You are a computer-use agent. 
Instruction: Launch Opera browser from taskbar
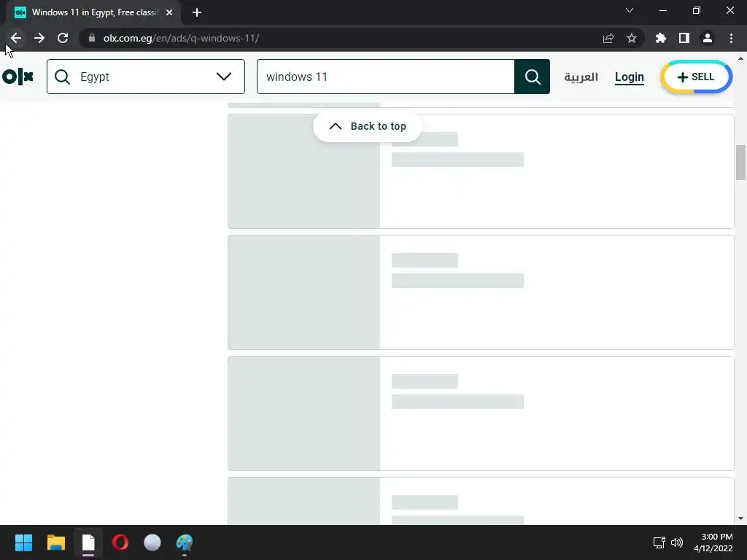(x=120, y=542)
